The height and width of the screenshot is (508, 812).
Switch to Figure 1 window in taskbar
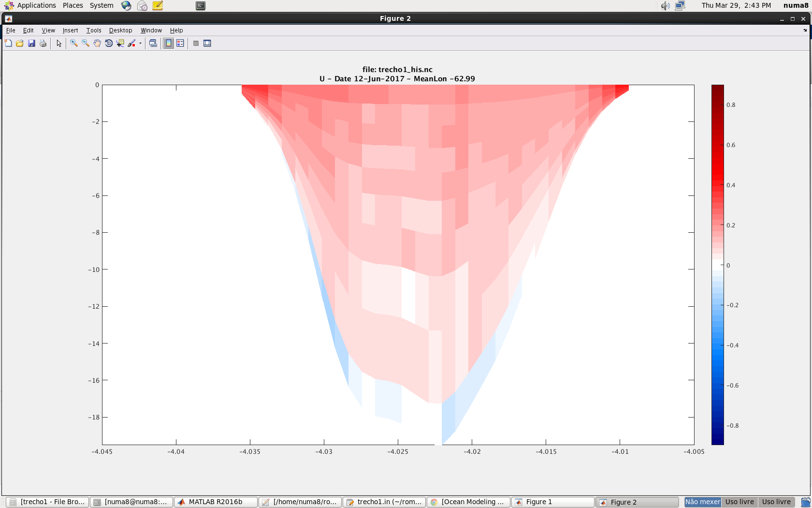552,502
